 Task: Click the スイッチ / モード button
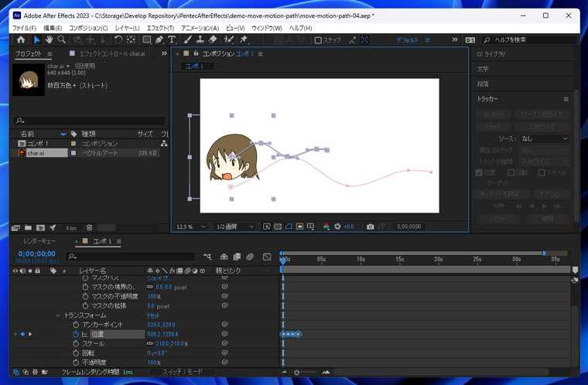coord(182,372)
